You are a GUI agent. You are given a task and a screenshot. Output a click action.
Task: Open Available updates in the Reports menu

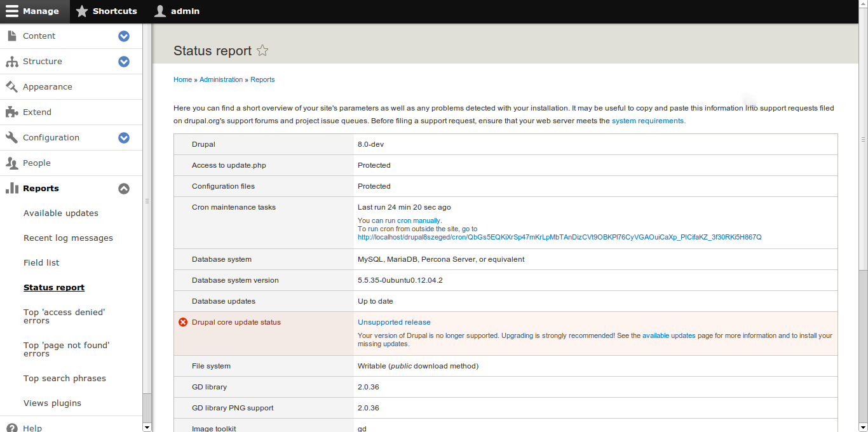click(x=61, y=213)
